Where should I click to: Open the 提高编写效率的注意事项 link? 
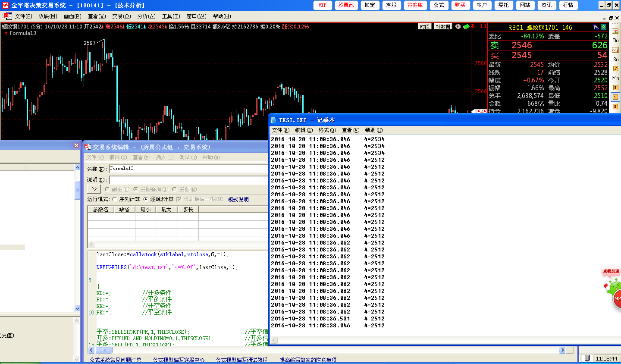tap(308, 360)
